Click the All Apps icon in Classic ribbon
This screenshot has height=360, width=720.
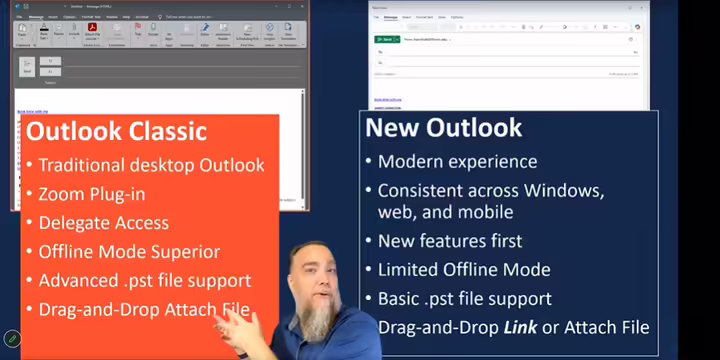(169, 36)
